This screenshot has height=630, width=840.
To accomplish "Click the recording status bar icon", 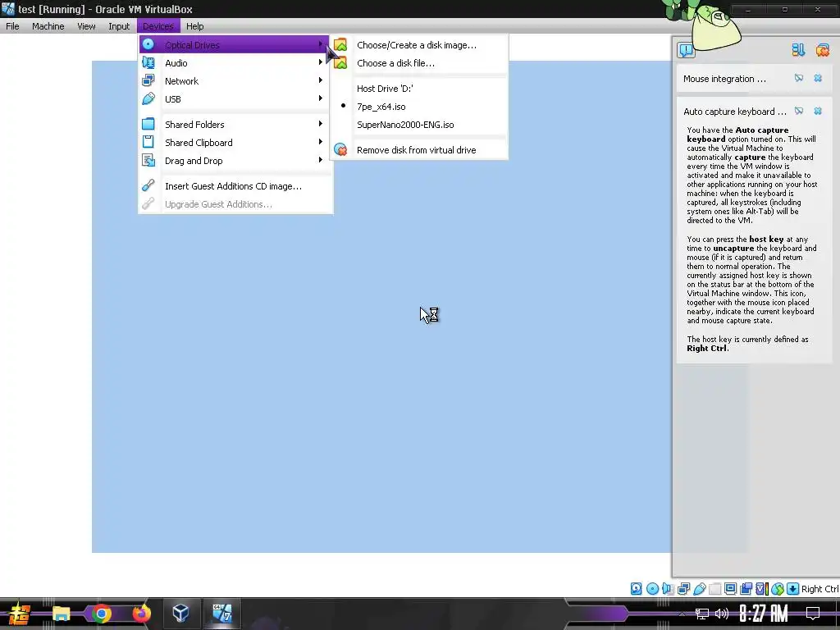I will click(x=746, y=589).
